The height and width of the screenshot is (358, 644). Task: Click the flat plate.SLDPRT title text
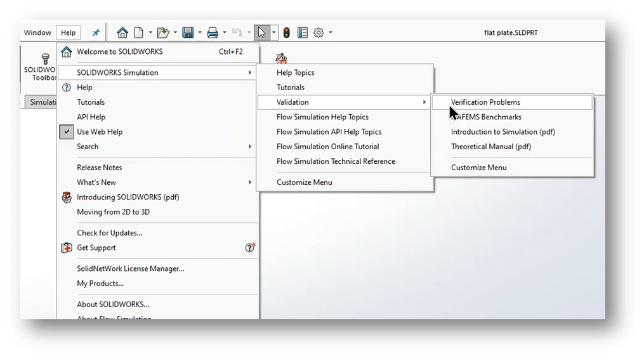511,33
